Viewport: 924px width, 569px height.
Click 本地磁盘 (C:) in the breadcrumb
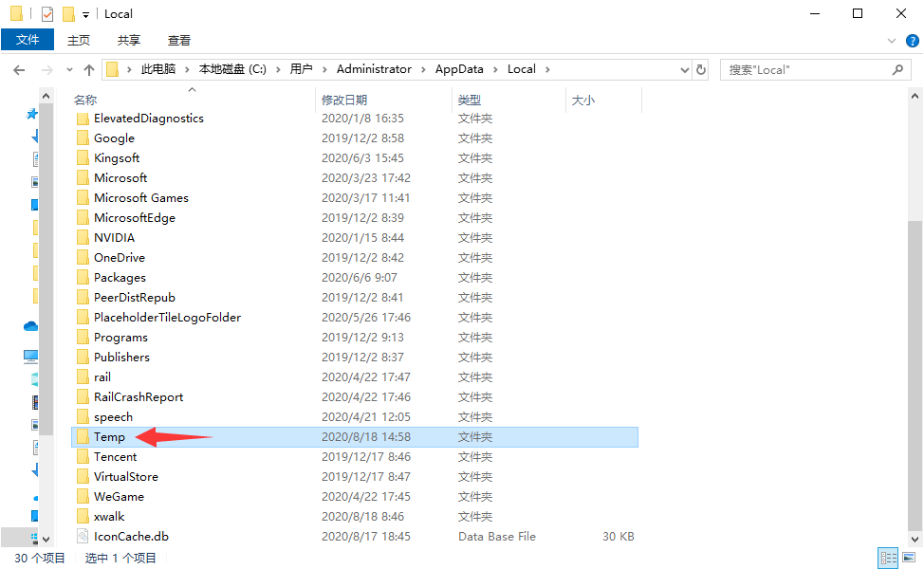232,69
